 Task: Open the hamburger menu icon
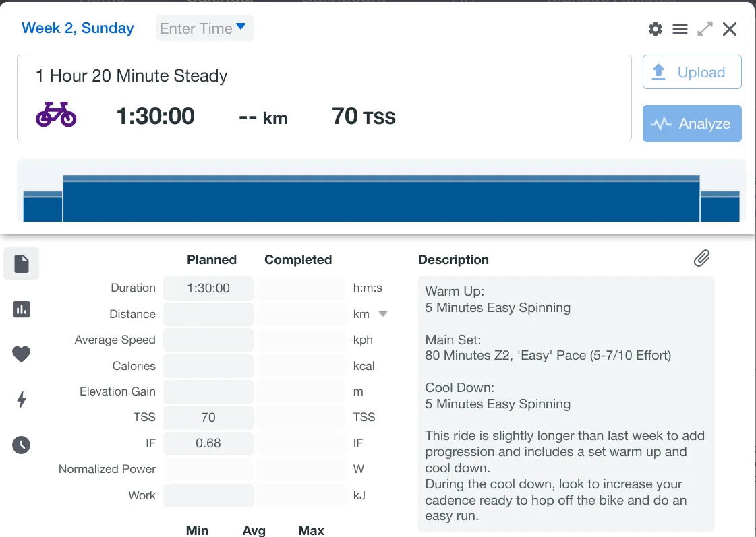(x=680, y=29)
